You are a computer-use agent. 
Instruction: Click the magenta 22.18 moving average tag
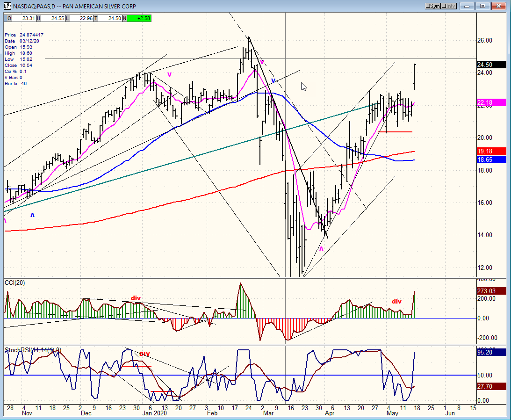tap(491, 103)
